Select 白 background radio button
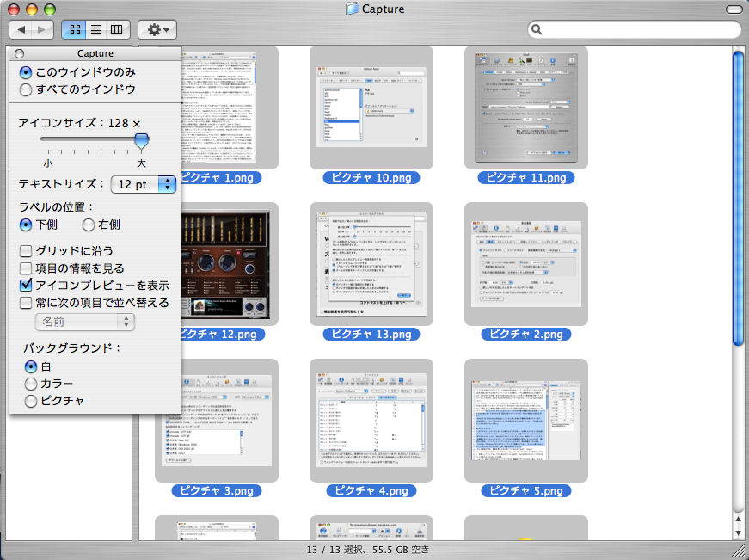This screenshot has width=749, height=560. pos(31,366)
